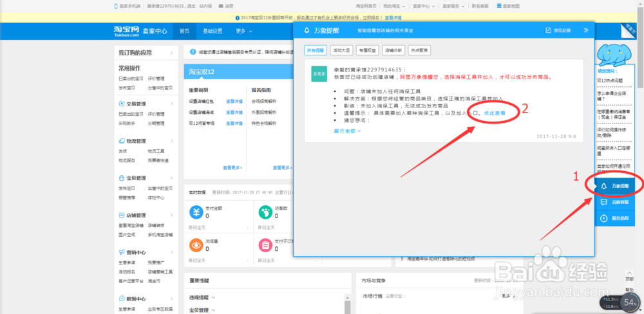Click the 支付金额 yen circle icon

point(196,212)
